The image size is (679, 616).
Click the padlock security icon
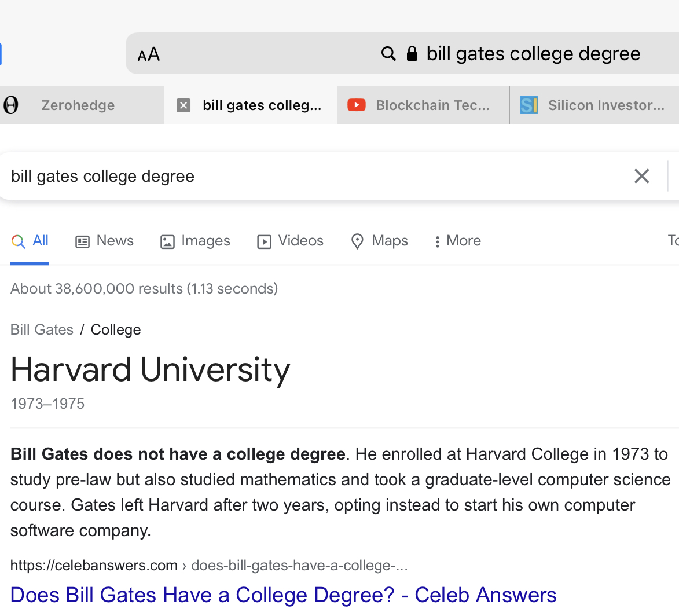pos(412,54)
